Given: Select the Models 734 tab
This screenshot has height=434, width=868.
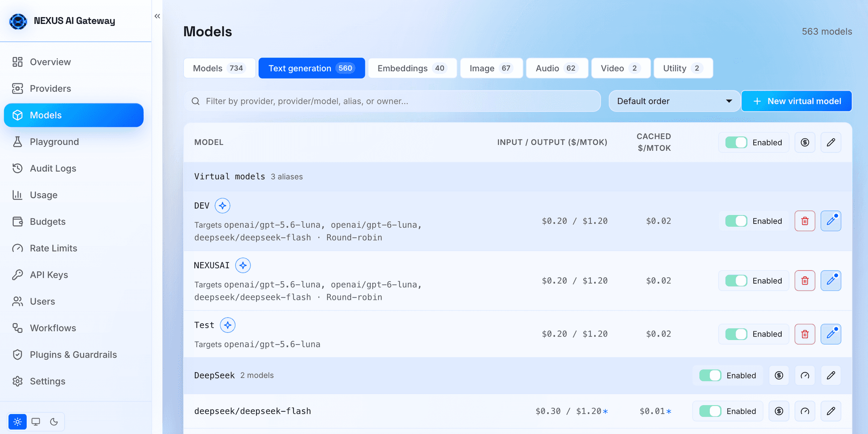Looking at the screenshot, I should coord(219,68).
